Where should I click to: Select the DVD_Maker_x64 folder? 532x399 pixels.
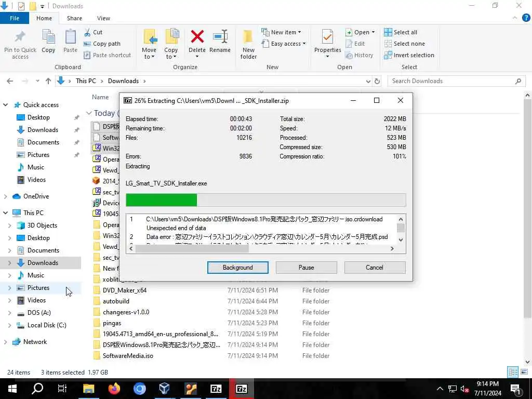(x=125, y=290)
